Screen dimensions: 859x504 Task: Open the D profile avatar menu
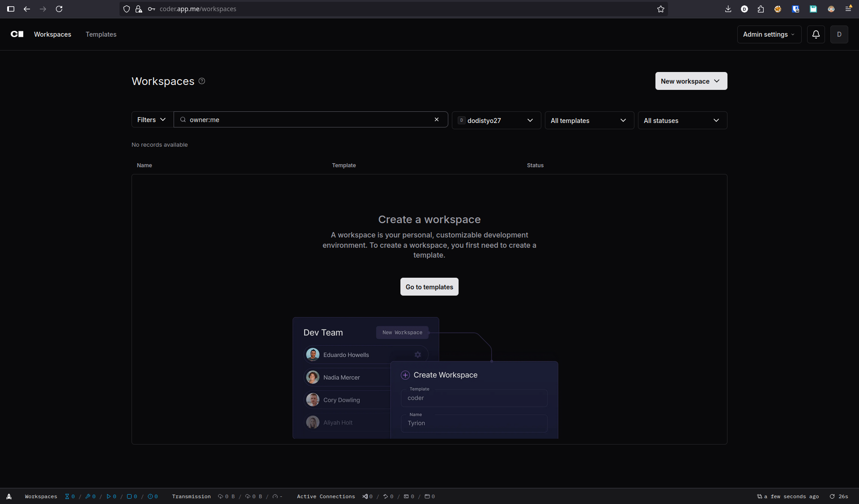point(840,34)
